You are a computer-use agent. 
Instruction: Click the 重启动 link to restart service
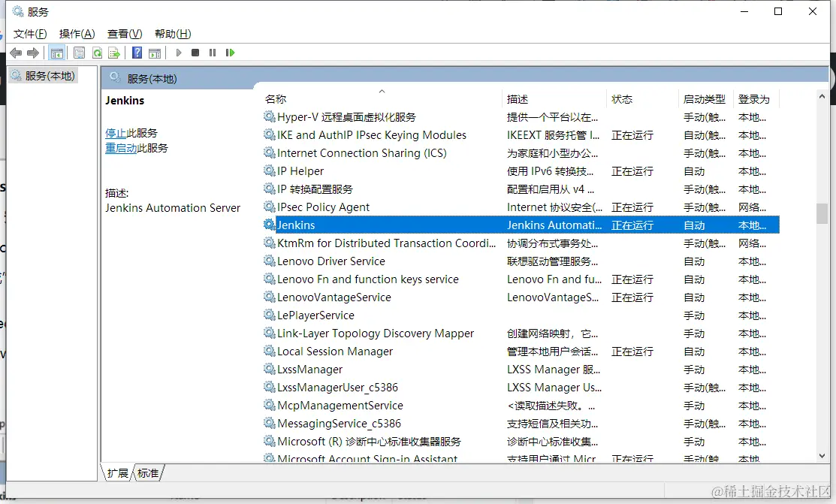(121, 148)
